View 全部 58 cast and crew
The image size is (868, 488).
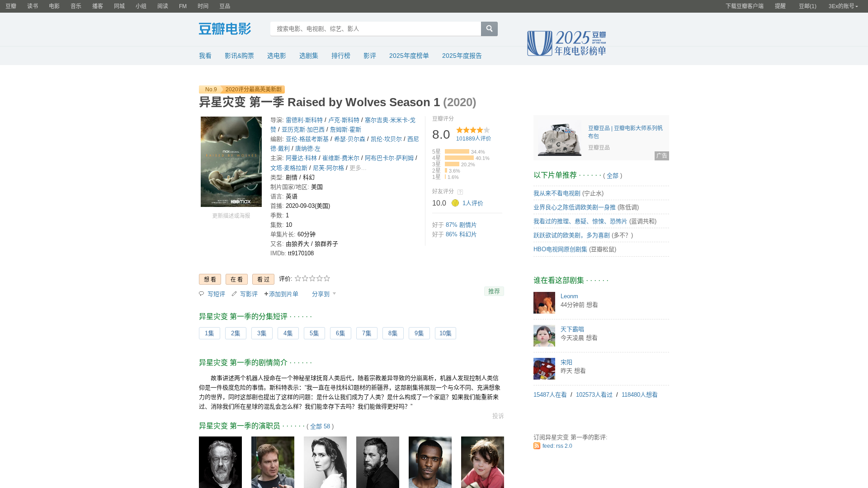[x=320, y=427]
